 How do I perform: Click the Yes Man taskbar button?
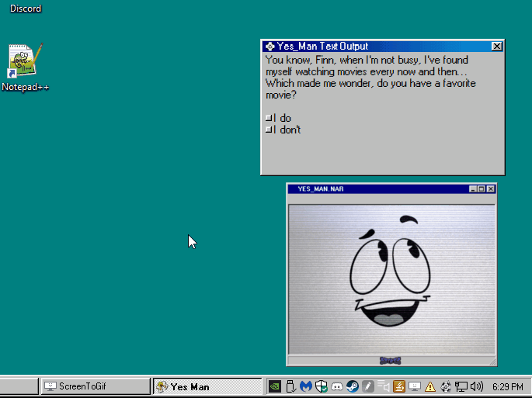tap(207, 386)
